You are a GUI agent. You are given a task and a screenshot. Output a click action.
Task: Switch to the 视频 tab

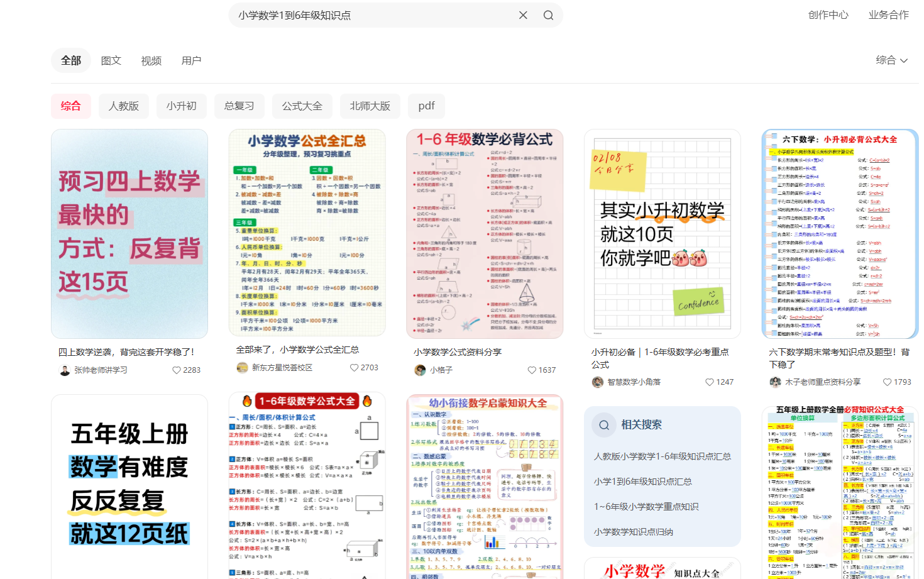[x=151, y=60]
